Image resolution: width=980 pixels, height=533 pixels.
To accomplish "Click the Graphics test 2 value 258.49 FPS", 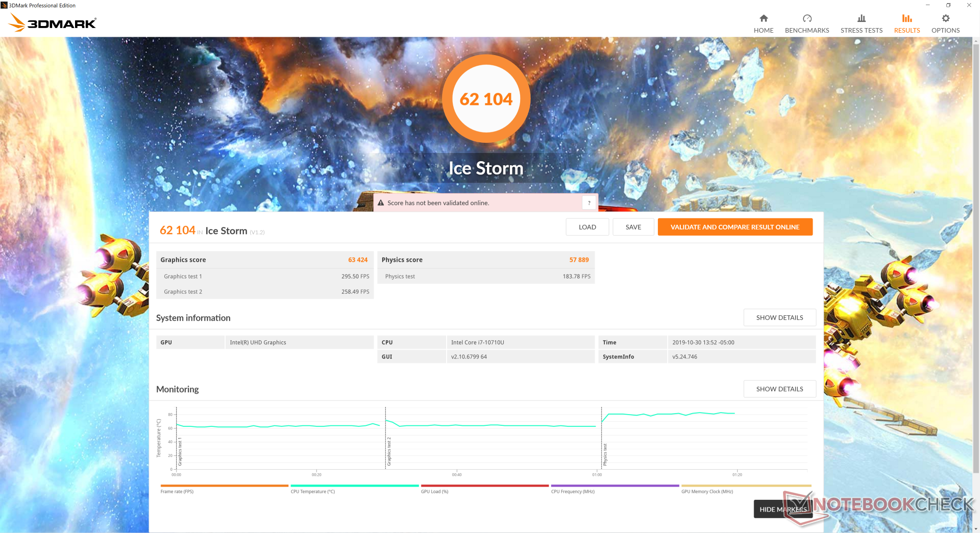I will 355,292.
